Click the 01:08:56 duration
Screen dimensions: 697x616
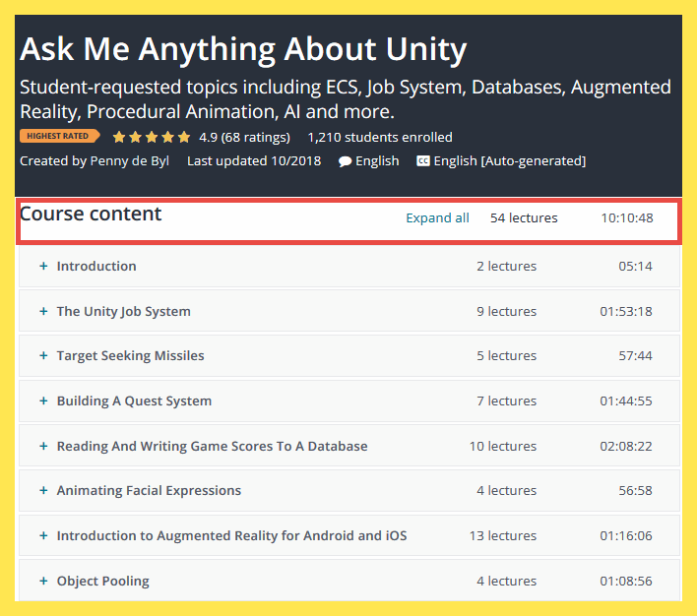tap(626, 581)
